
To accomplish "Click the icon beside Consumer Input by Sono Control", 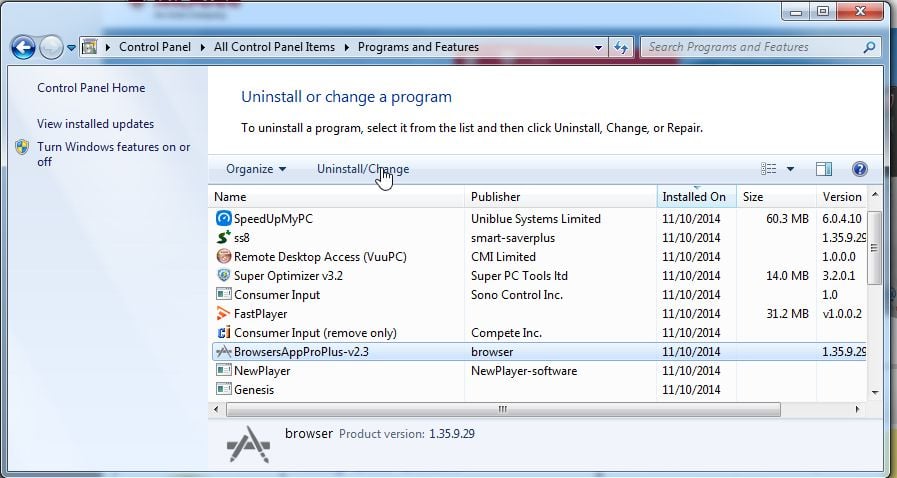I will (224, 294).
